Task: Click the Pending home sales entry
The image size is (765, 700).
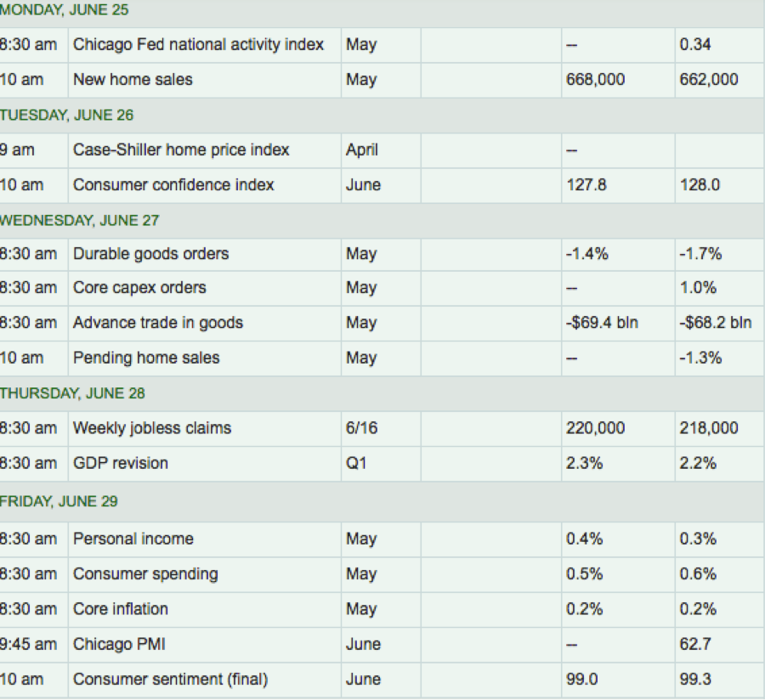Action: click(146, 358)
